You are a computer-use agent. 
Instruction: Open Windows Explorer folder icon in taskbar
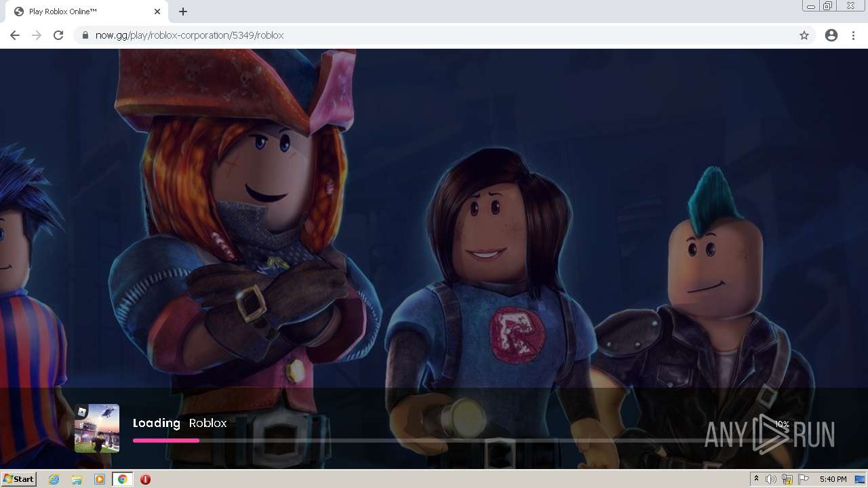(77, 479)
